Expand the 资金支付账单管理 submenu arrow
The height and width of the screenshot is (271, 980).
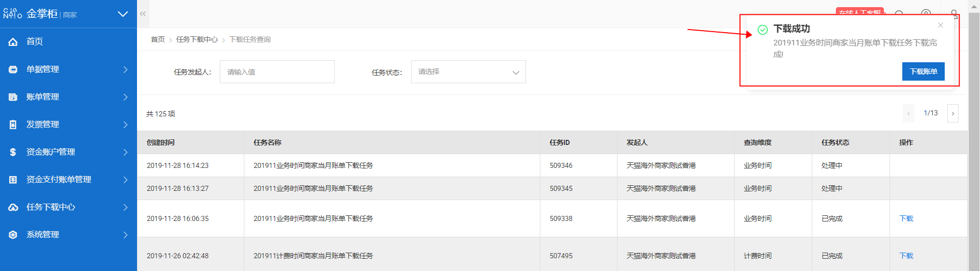[126, 180]
